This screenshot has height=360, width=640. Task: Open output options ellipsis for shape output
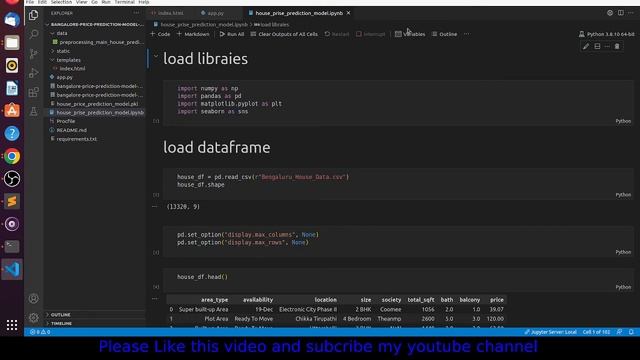click(x=155, y=207)
